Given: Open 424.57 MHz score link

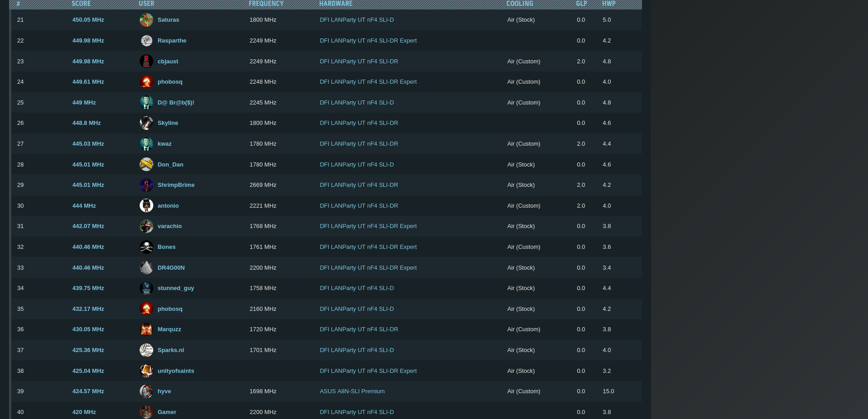Looking at the screenshot, I should [x=88, y=391].
